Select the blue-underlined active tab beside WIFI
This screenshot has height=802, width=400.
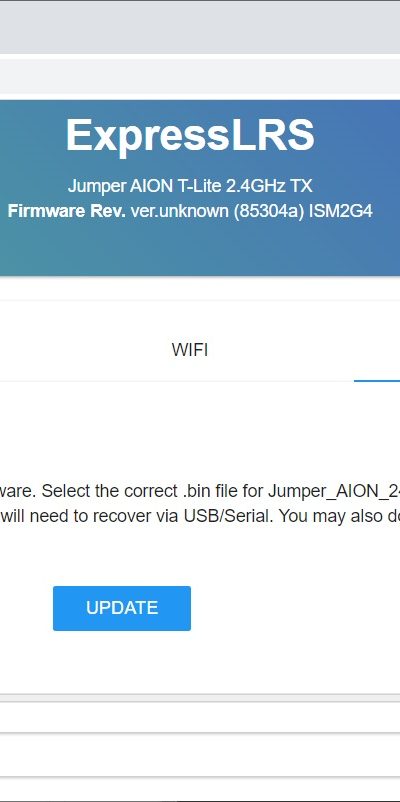377,350
